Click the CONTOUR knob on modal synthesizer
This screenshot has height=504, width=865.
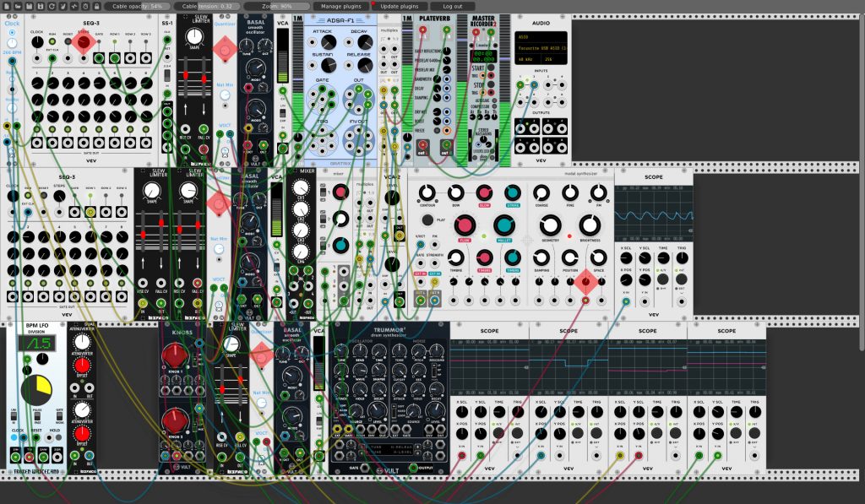click(x=427, y=192)
